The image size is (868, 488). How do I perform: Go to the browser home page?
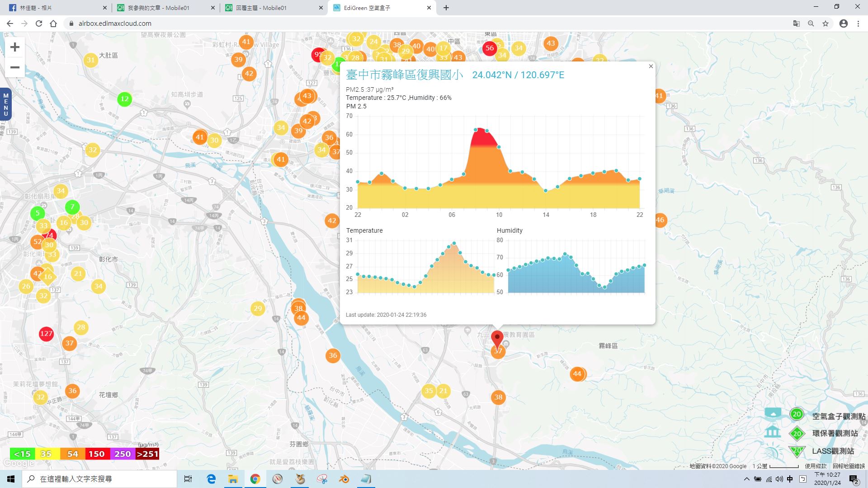[x=53, y=23]
